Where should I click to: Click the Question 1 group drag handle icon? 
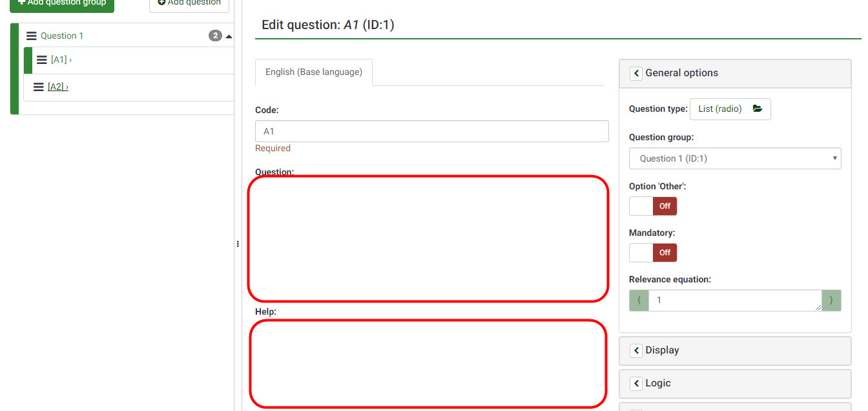point(31,36)
